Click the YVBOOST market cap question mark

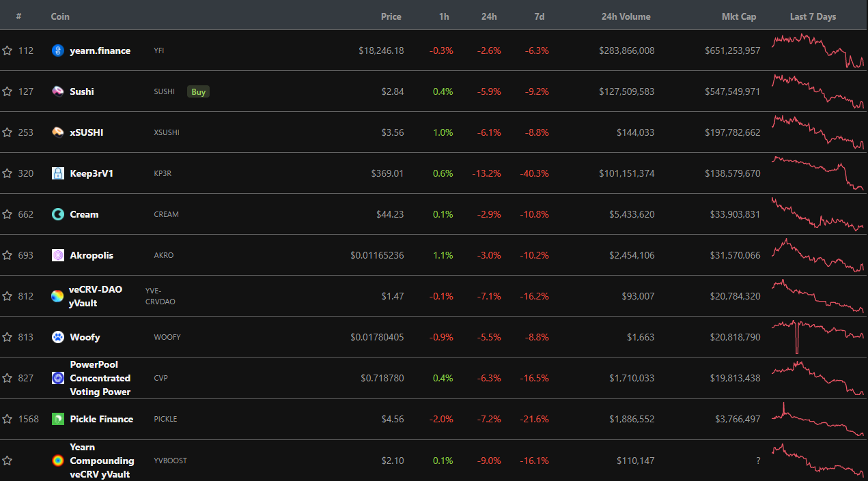pos(758,461)
